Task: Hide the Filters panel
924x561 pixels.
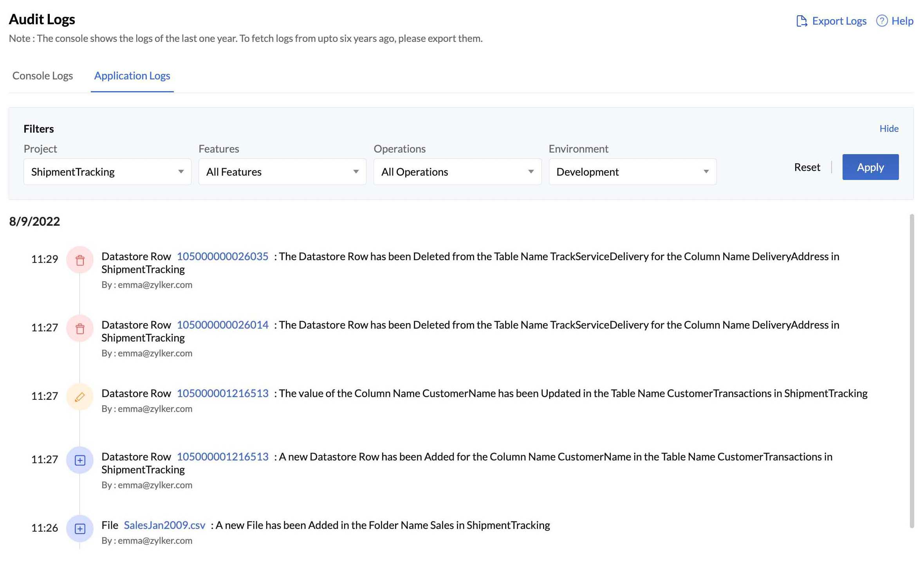Action: coord(889,128)
